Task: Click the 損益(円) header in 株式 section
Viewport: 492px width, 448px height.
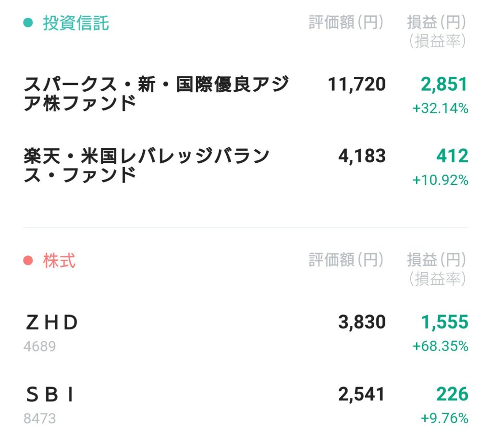Action: pyautogui.click(x=436, y=261)
